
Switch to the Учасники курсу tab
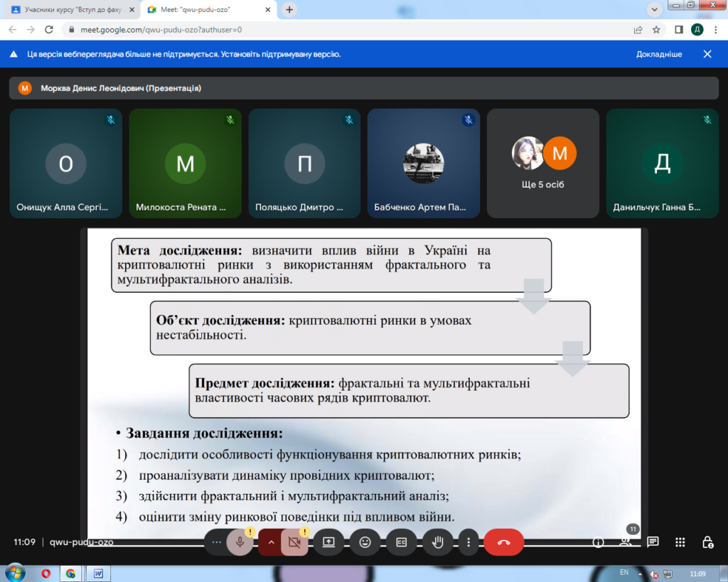pos(69,10)
